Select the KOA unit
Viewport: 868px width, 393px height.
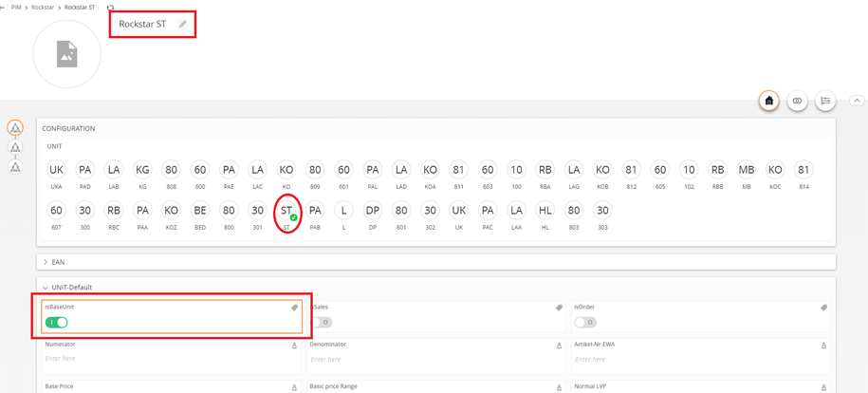pos(430,169)
